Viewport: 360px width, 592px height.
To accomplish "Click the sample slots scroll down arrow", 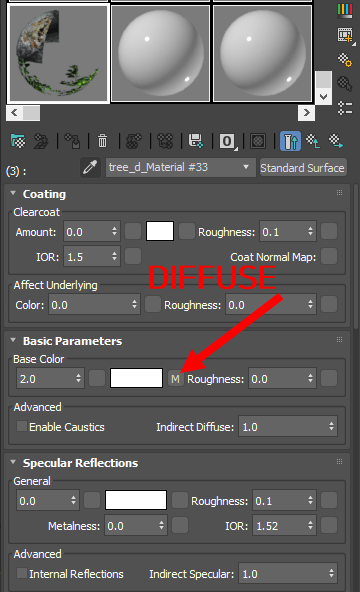I will pyautogui.click(x=323, y=96).
